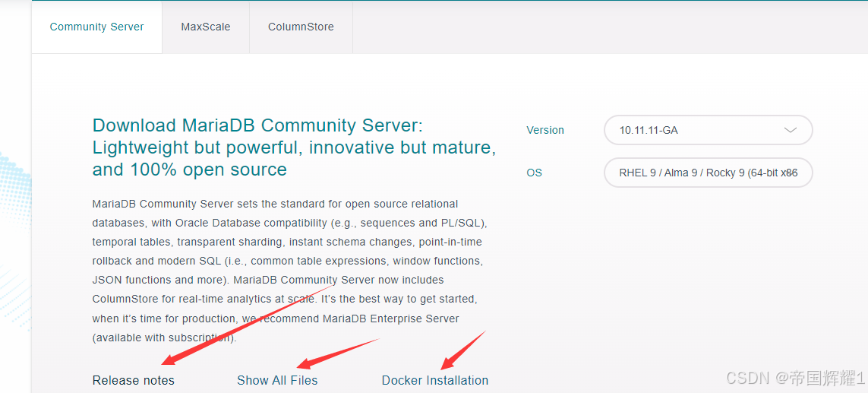Click the Show All Files link

pos(277,380)
